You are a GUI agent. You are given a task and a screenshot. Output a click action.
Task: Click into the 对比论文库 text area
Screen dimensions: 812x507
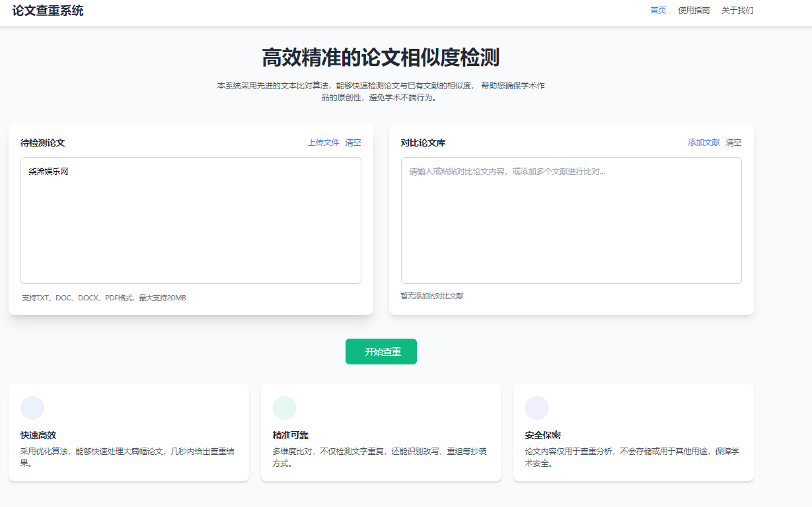[571, 220]
